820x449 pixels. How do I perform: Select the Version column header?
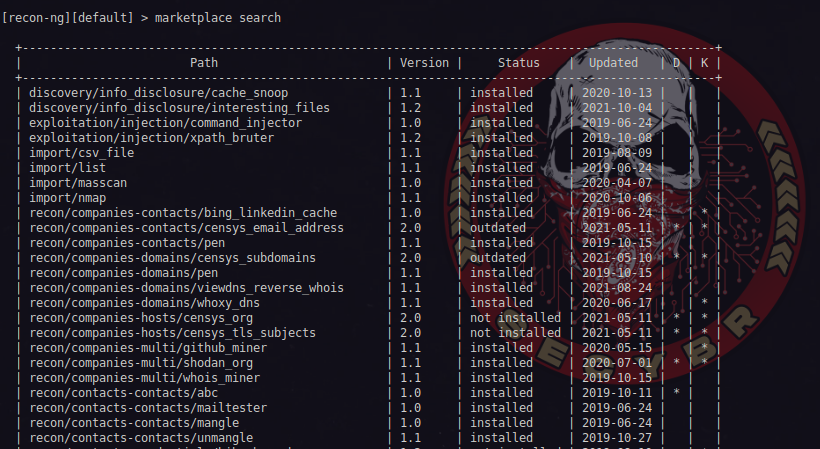424,62
